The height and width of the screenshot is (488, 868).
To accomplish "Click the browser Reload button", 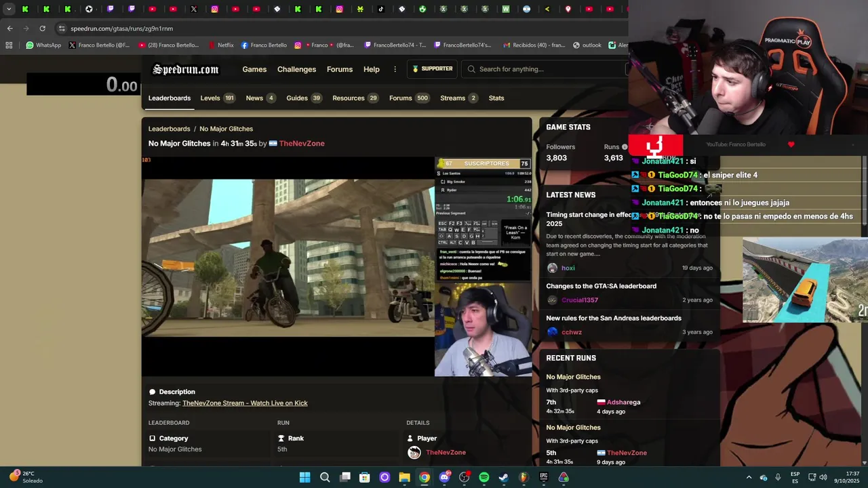I will point(42,28).
